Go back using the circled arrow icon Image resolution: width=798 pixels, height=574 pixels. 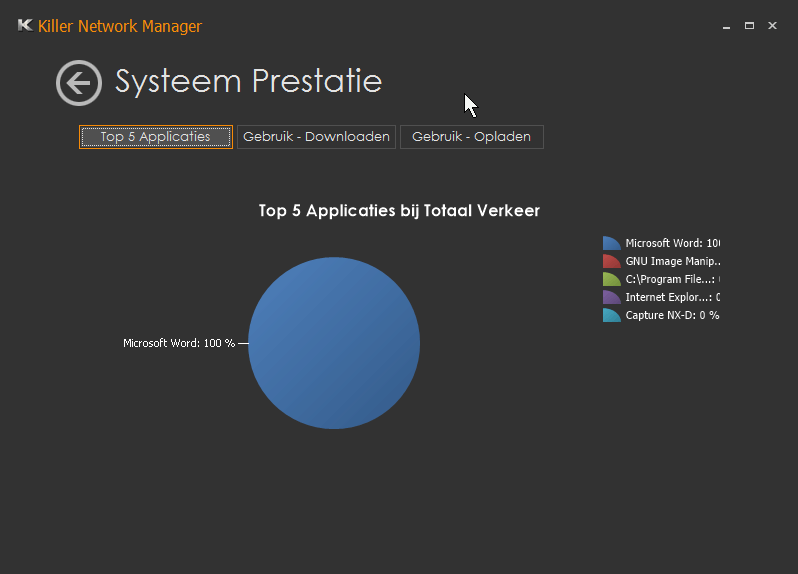pyautogui.click(x=79, y=83)
